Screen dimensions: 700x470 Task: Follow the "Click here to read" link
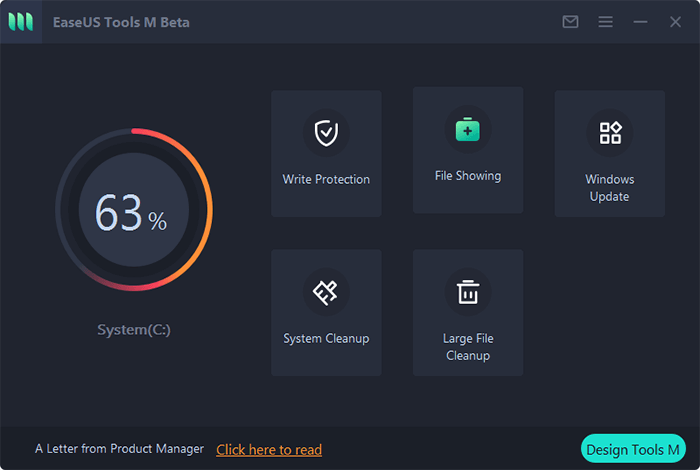(269, 450)
